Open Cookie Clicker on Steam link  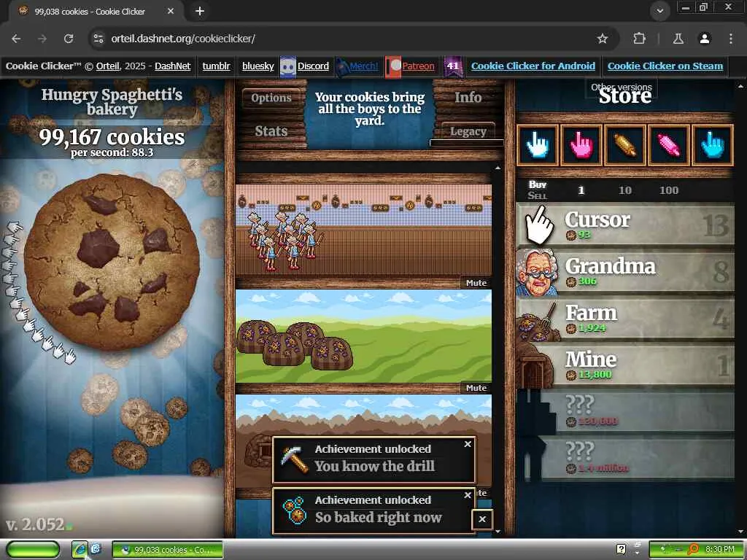(665, 66)
